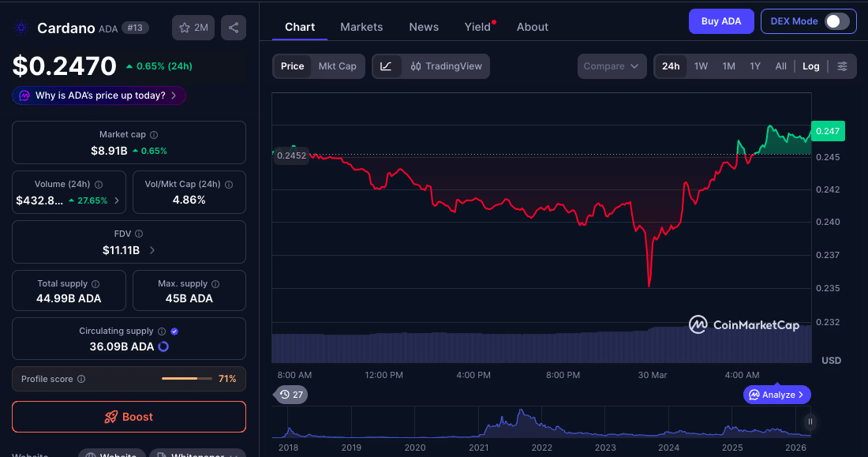Open the Yield tab
Screen dimensions: 868x457
click(x=477, y=26)
